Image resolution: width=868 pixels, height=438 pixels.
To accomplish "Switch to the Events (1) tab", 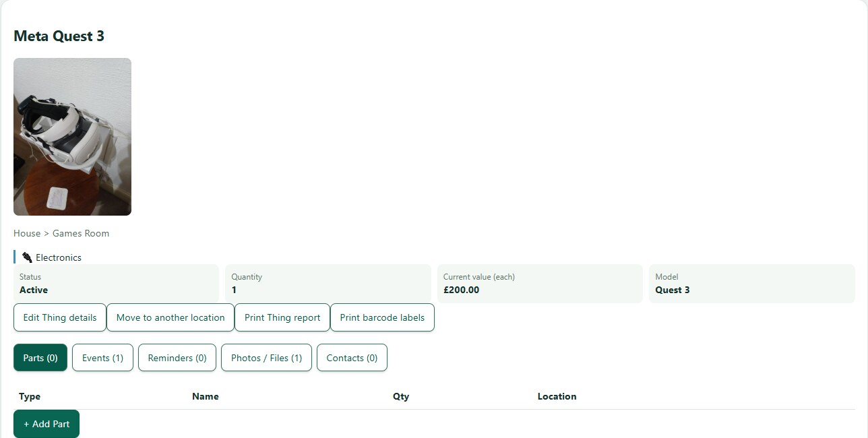I will coord(102,358).
